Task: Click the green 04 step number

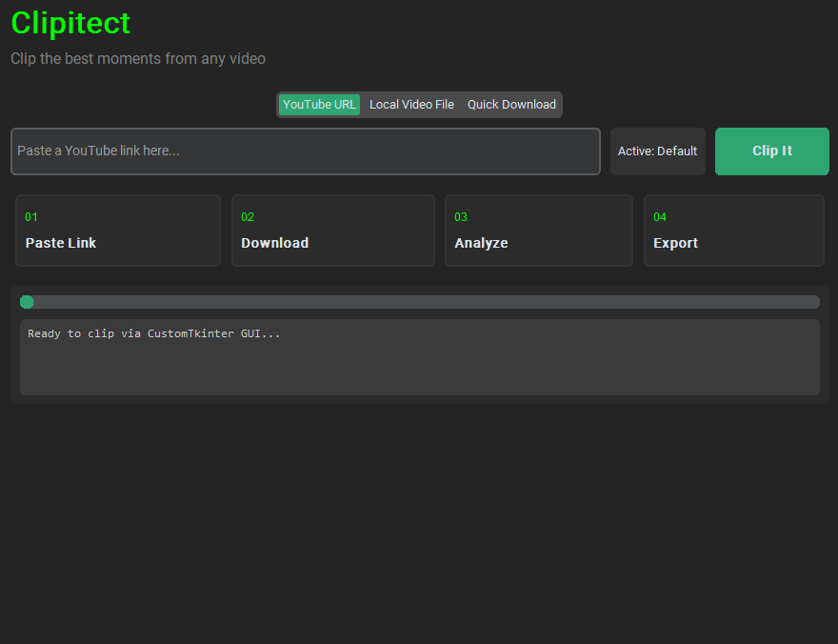Action: [x=659, y=216]
